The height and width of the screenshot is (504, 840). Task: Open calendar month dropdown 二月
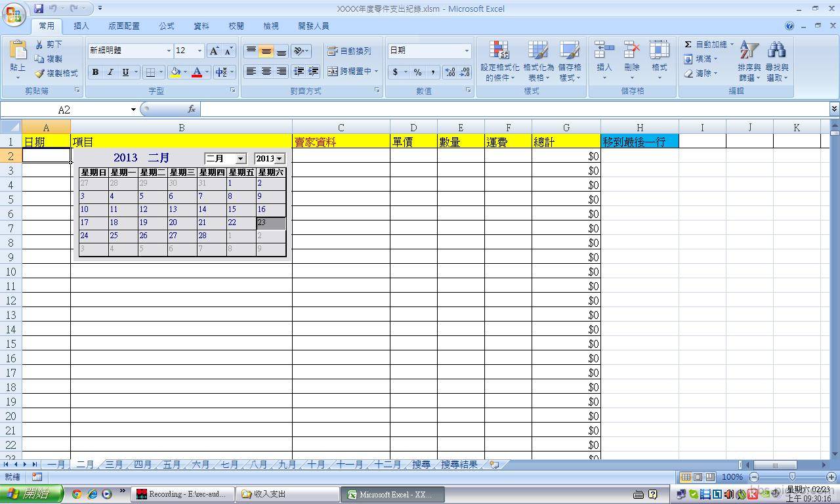[x=240, y=159]
